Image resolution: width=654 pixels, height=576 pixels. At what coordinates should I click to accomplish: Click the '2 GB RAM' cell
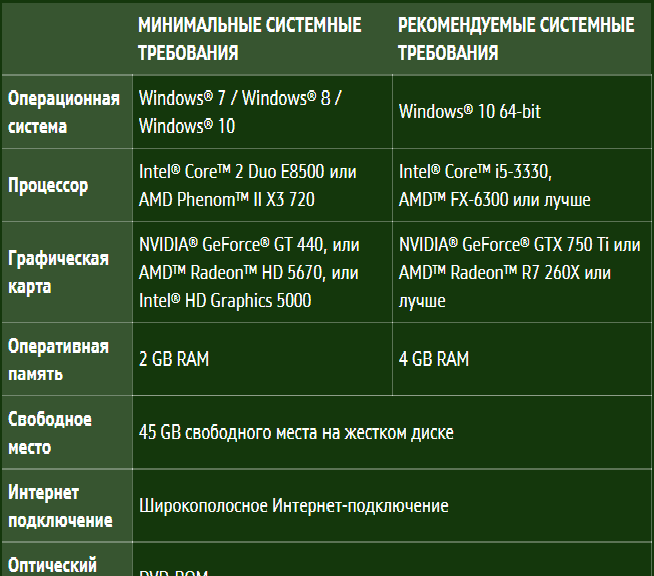click(262, 359)
